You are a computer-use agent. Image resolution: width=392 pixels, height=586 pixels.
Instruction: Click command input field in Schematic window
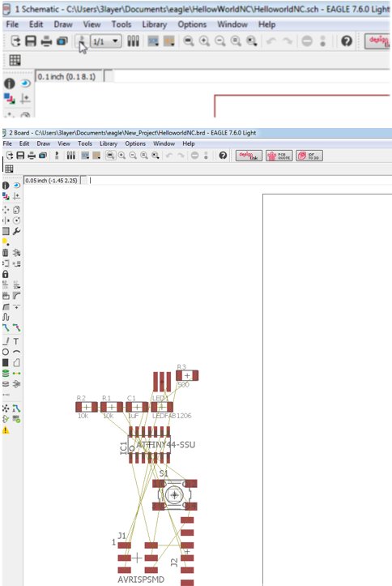click(252, 76)
